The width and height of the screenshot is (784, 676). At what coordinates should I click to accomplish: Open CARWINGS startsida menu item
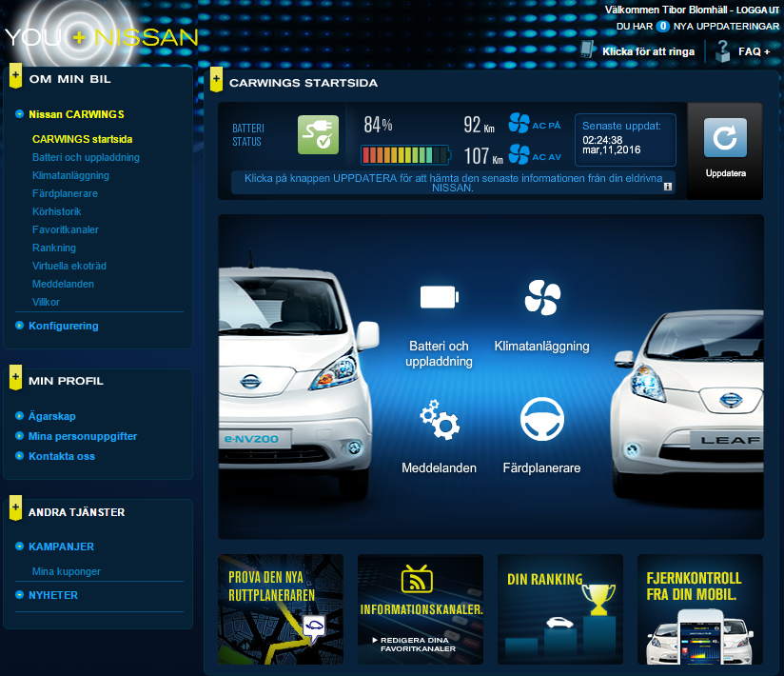pos(83,139)
